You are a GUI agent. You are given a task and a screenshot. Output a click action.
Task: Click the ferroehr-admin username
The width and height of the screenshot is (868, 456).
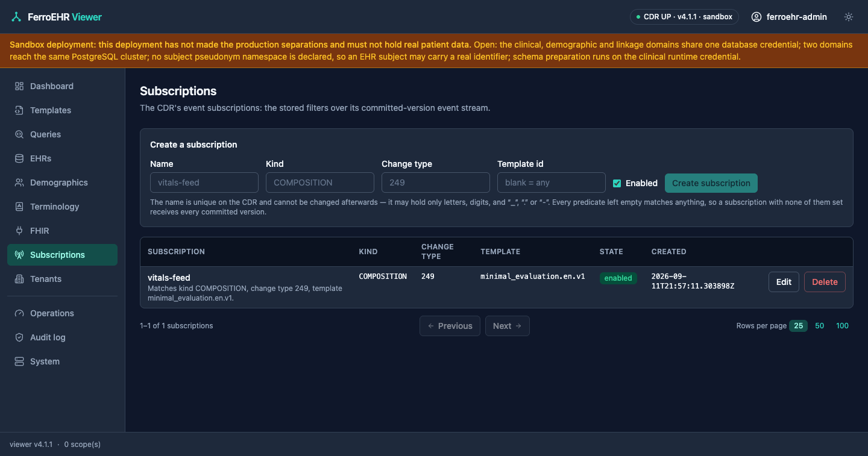pyautogui.click(x=797, y=17)
